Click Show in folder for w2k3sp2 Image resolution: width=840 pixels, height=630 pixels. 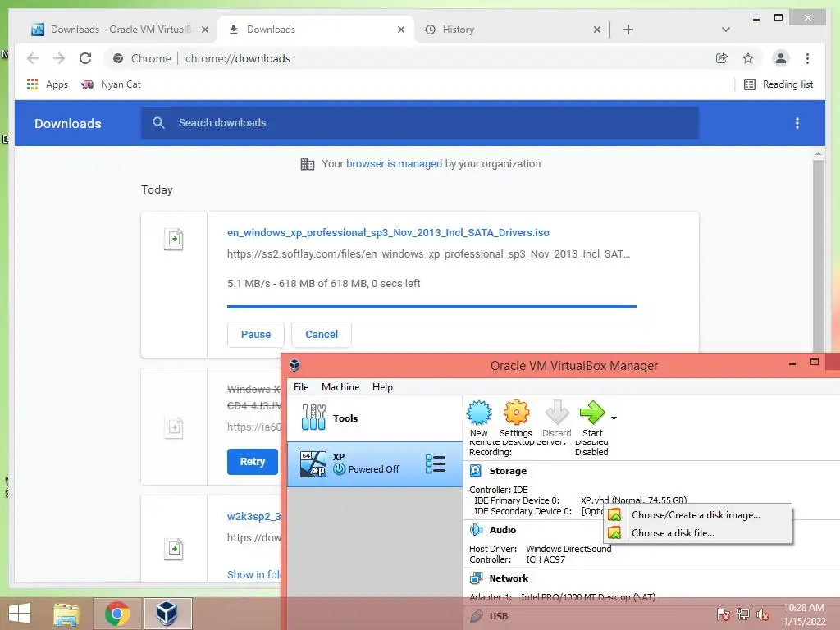point(253,574)
